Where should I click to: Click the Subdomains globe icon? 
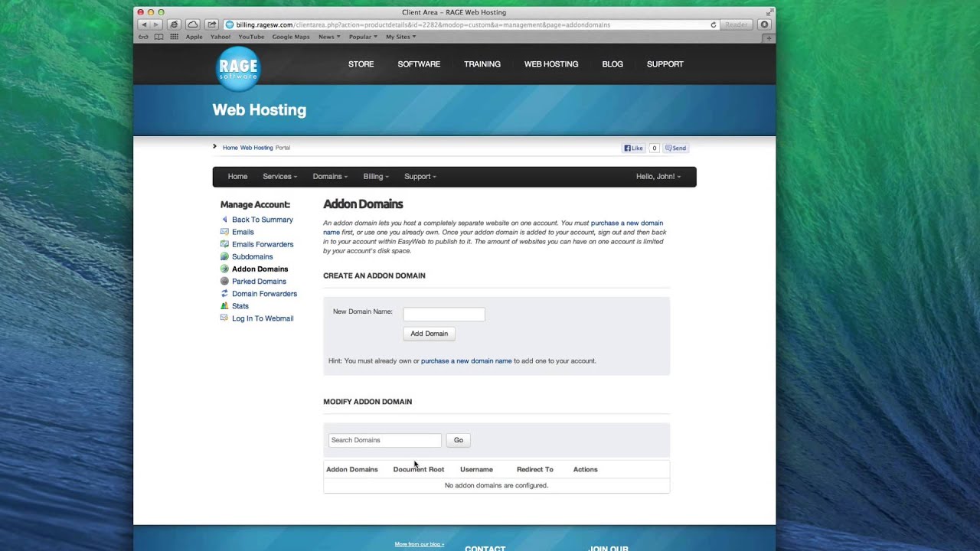pyautogui.click(x=224, y=256)
